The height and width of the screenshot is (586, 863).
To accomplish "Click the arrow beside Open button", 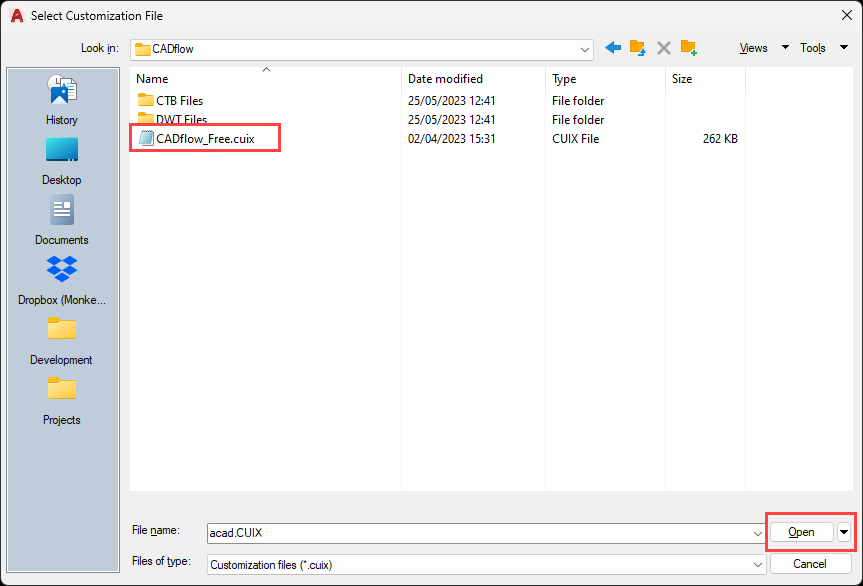I will pos(844,532).
